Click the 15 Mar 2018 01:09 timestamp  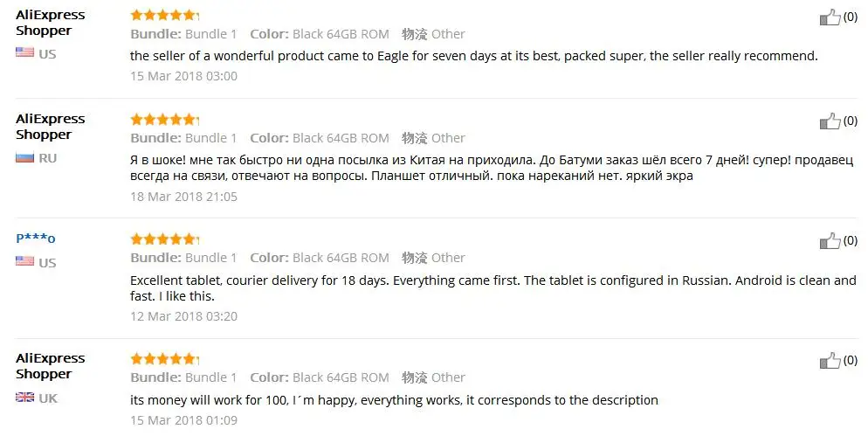click(x=183, y=420)
